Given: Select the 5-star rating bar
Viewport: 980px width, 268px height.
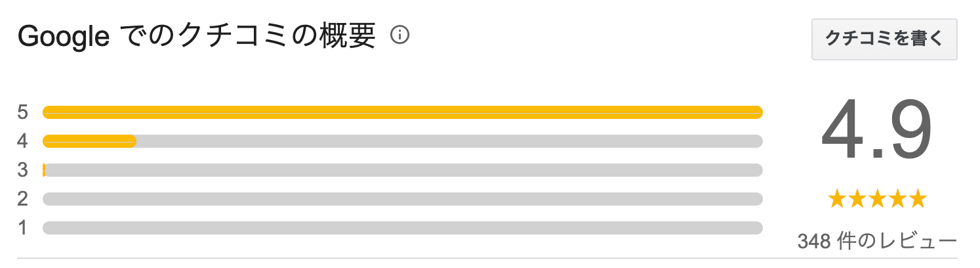Looking at the screenshot, I should pos(402,112).
